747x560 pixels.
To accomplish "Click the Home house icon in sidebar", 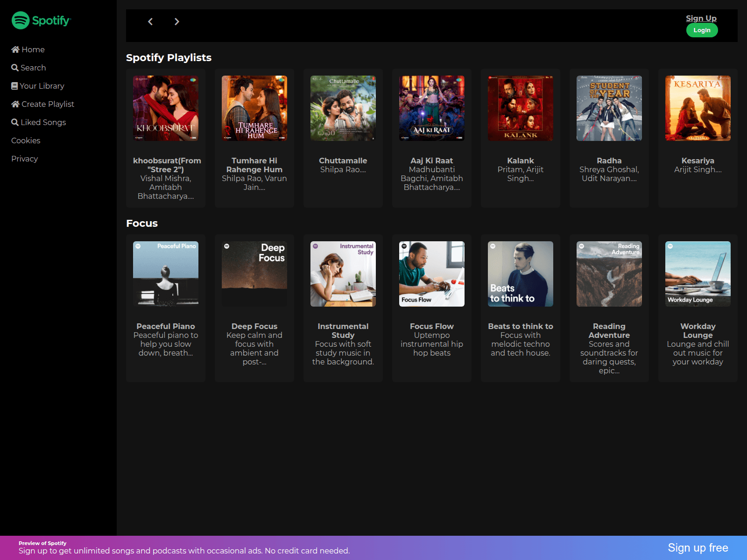I will [x=15, y=49].
